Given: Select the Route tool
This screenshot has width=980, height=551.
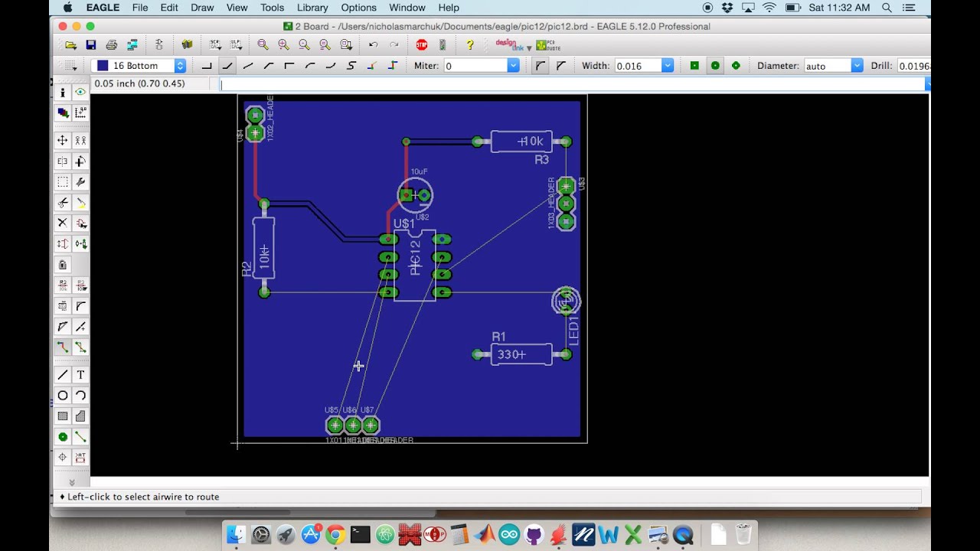Looking at the screenshot, I should [62, 347].
